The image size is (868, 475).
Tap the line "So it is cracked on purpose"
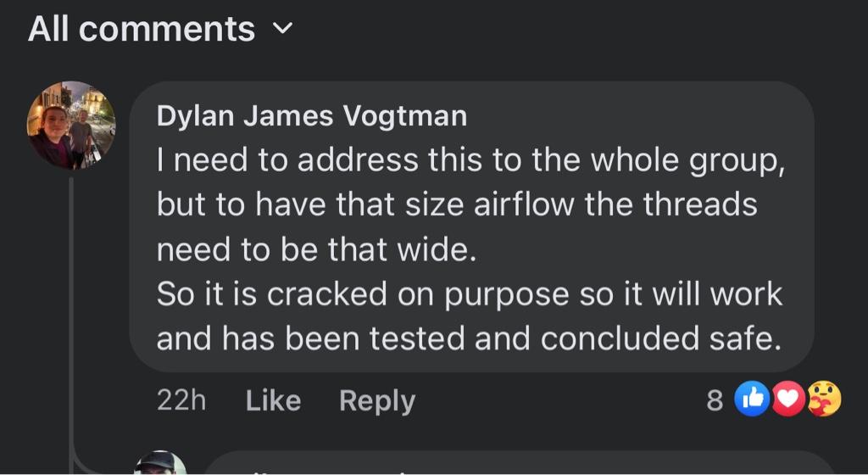click(x=469, y=293)
